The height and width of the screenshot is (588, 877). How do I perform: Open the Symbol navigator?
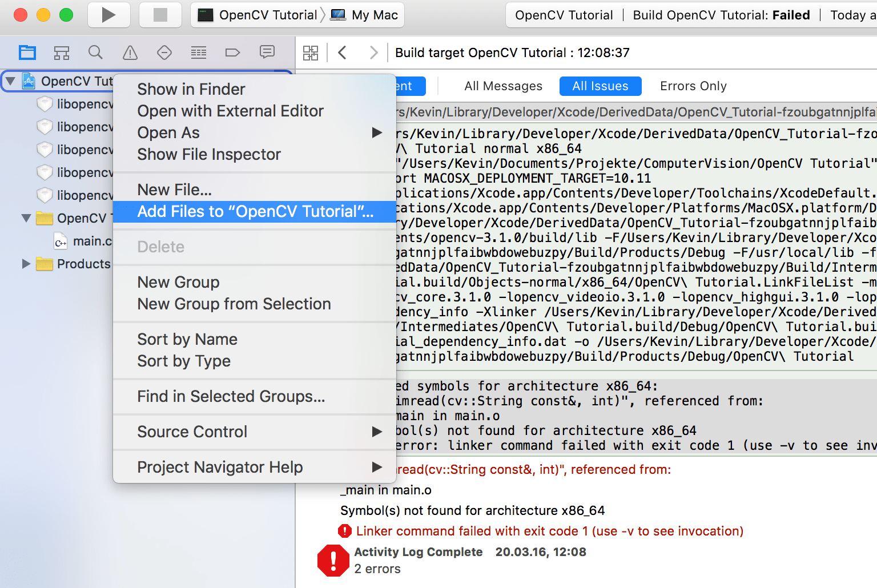click(x=61, y=52)
